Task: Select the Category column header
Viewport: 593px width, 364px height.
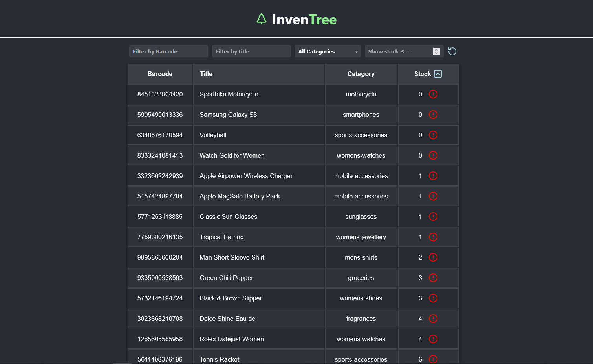Action: click(x=361, y=74)
